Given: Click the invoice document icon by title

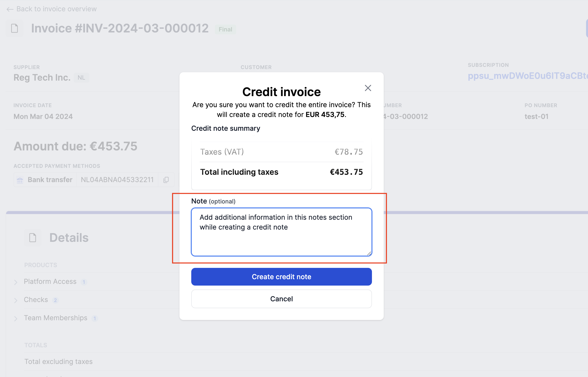Looking at the screenshot, I should 15,28.
